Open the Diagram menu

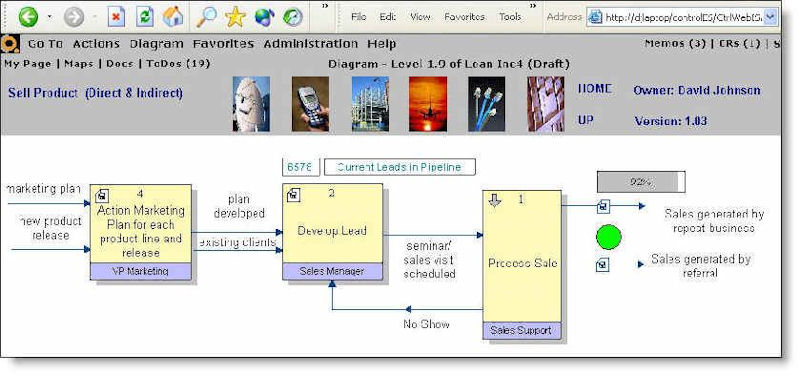[x=156, y=44]
